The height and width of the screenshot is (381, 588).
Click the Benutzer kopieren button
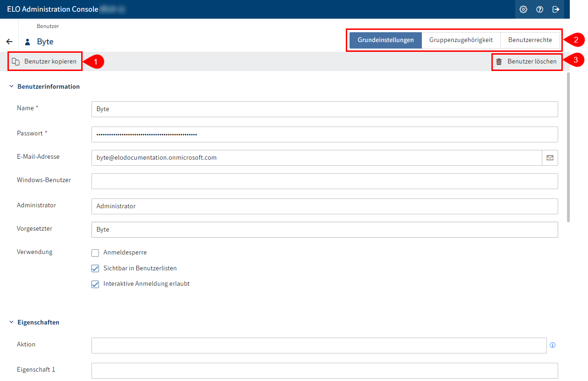pos(45,61)
